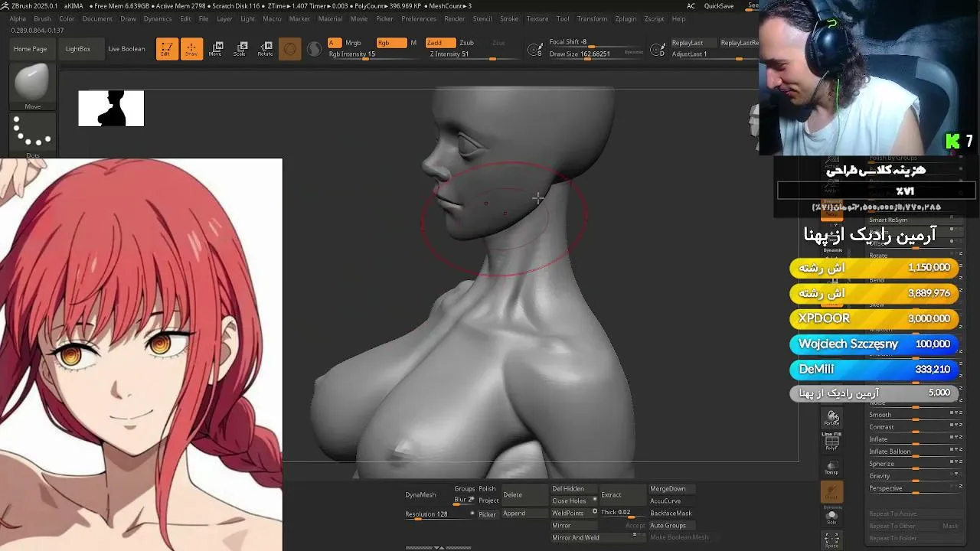The width and height of the screenshot is (980, 551).
Task: Open the Texture menu
Action: point(537,18)
